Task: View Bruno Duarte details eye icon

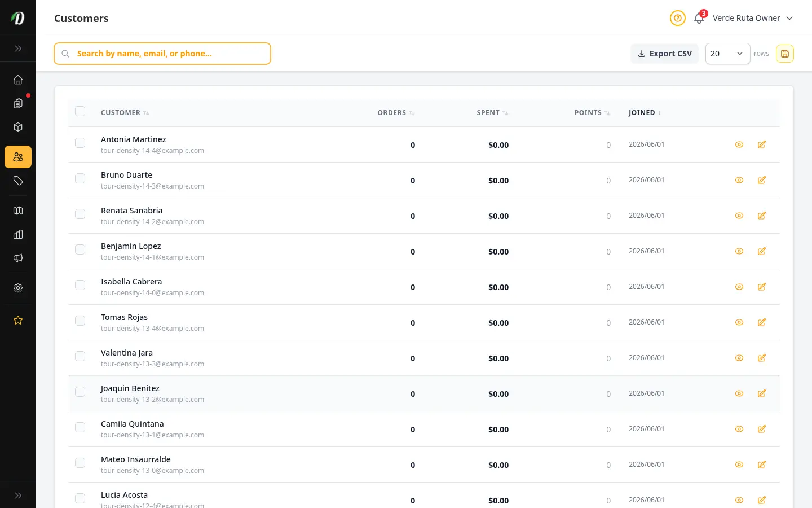Action: click(739, 180)
